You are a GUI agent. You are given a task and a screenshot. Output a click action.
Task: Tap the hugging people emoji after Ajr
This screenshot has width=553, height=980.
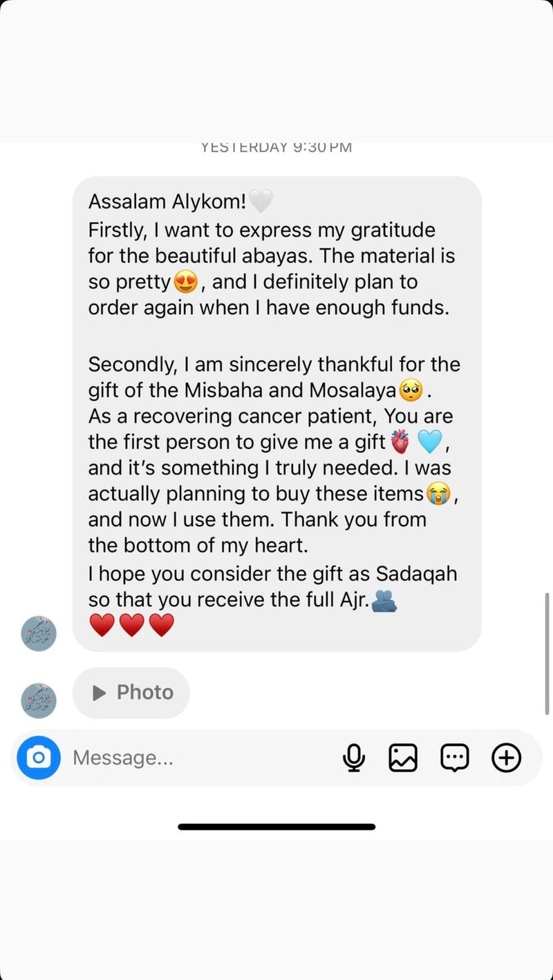tap(384, 599)
